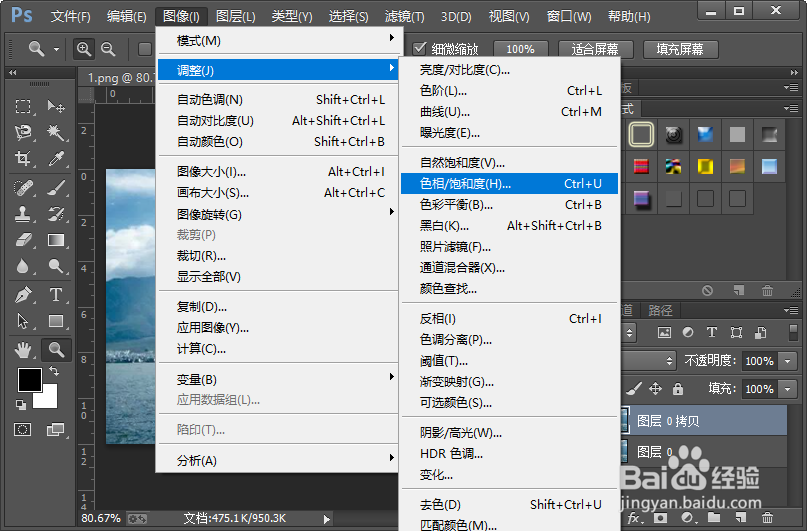807x531 pixels.
Task: Open Zoom tool preset picker arrow
Action: tap(56, 49)
